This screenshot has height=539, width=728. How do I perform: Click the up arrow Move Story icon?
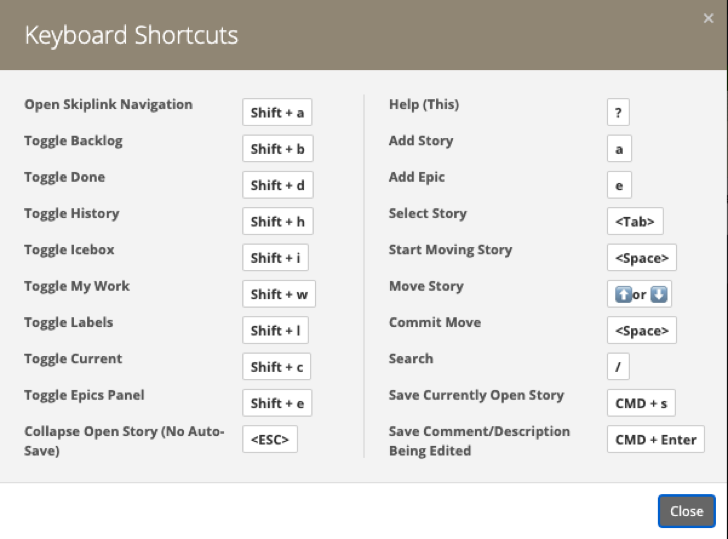coord(621,295)
